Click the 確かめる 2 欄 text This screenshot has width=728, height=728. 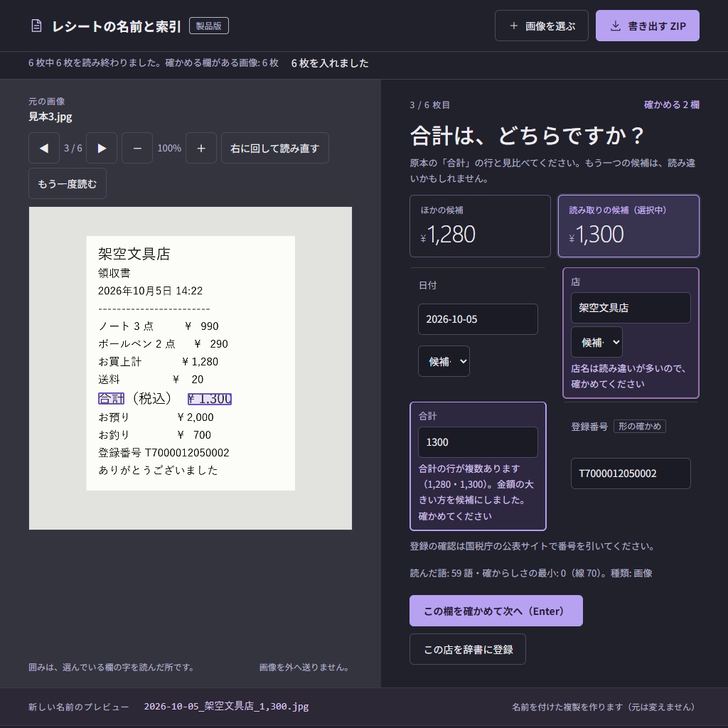click(671, 105)
